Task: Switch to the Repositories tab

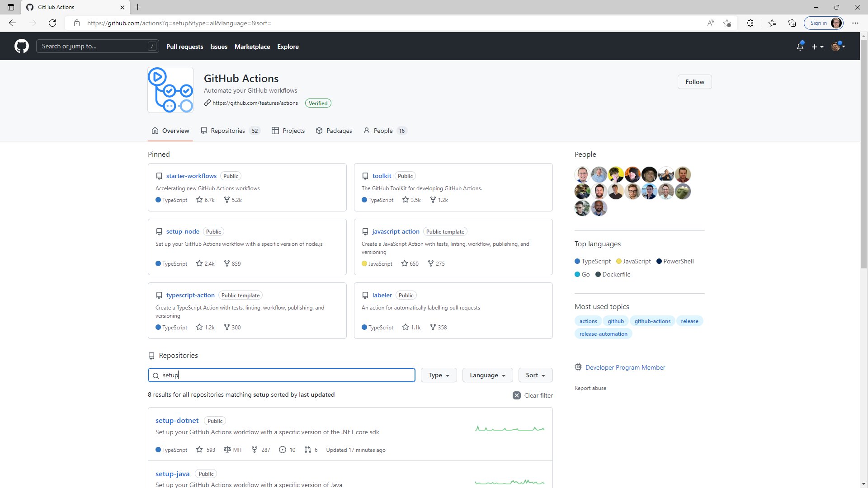Action: [x=230, y=131]
